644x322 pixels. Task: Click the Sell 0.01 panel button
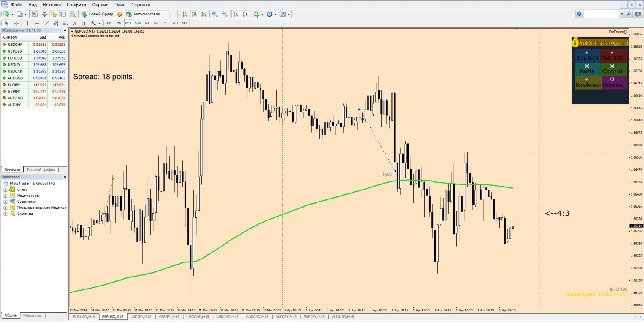point(613,56)
